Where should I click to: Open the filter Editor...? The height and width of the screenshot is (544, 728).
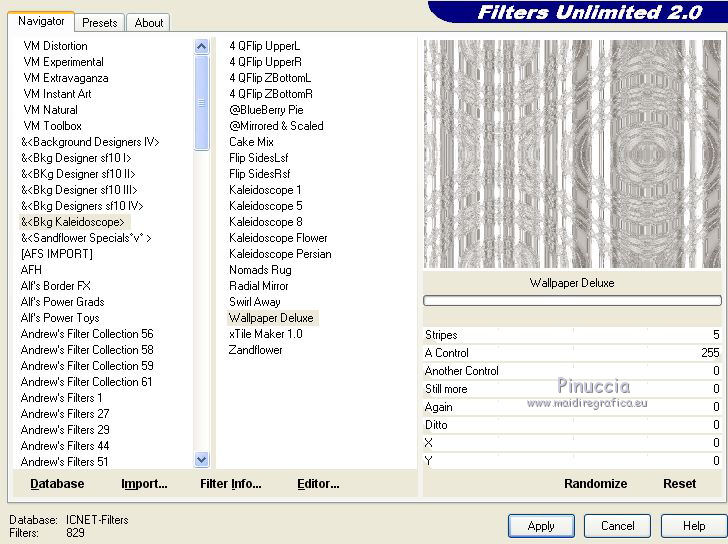tap(318, 484)
